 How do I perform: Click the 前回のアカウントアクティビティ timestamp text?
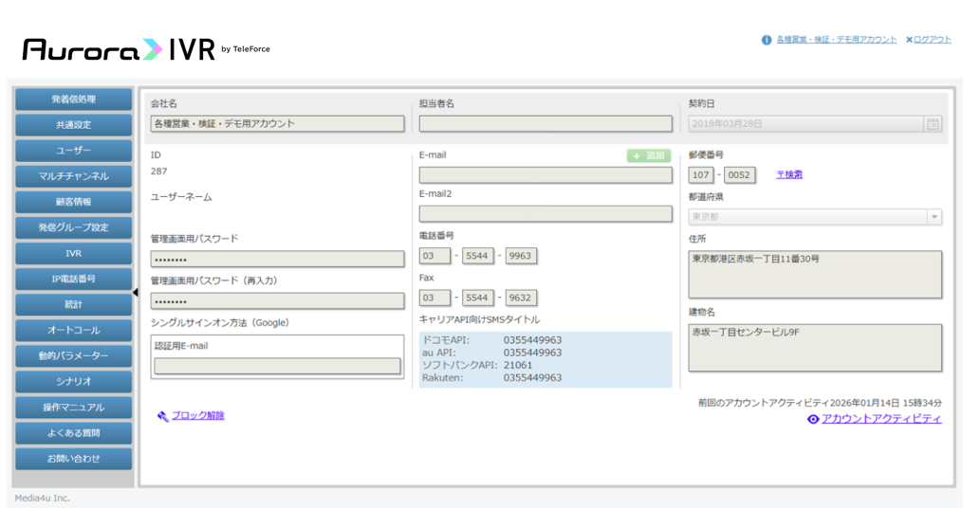tap(820, 403)
